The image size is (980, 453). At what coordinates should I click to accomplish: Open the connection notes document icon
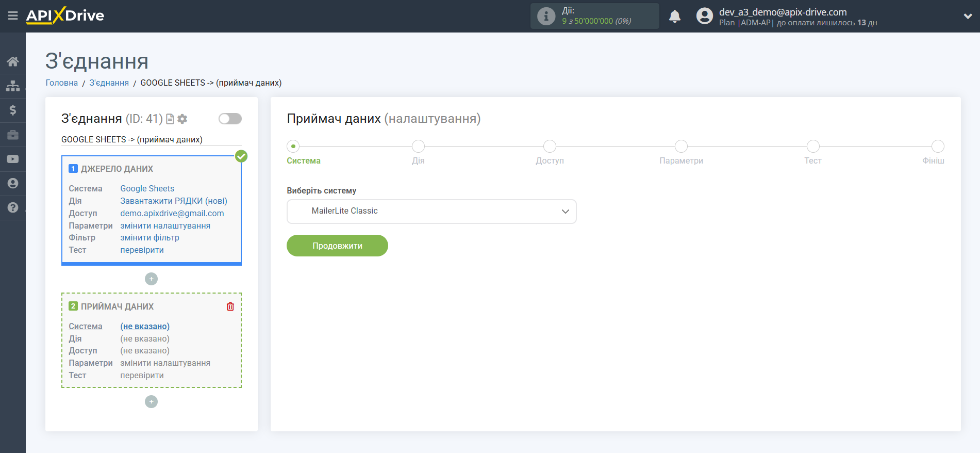tap(170, 119)
